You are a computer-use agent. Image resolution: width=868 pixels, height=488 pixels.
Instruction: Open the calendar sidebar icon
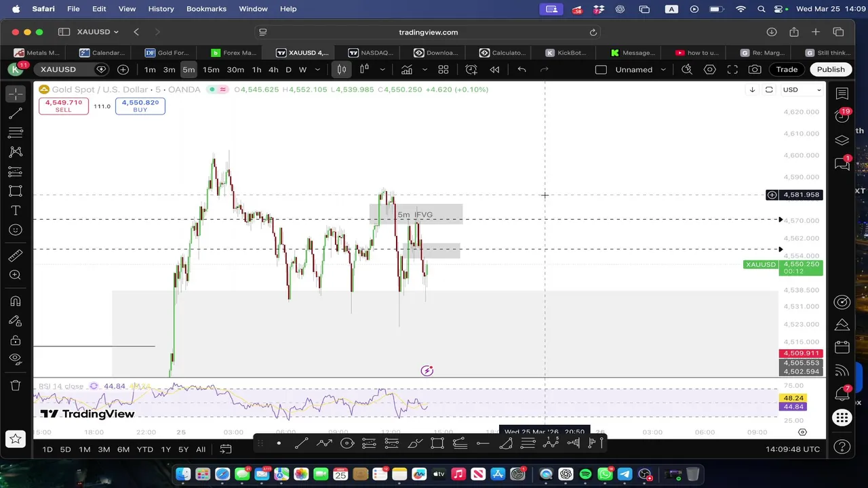point(842,347)
